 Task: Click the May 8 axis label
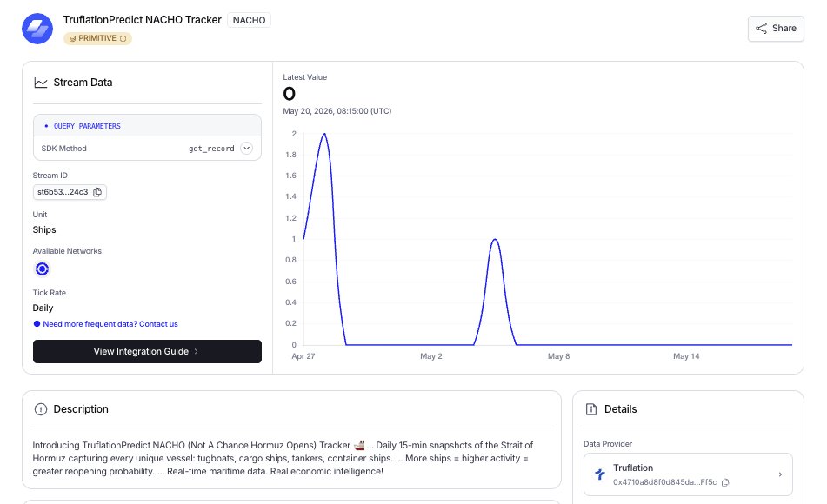tap(558, 356)
